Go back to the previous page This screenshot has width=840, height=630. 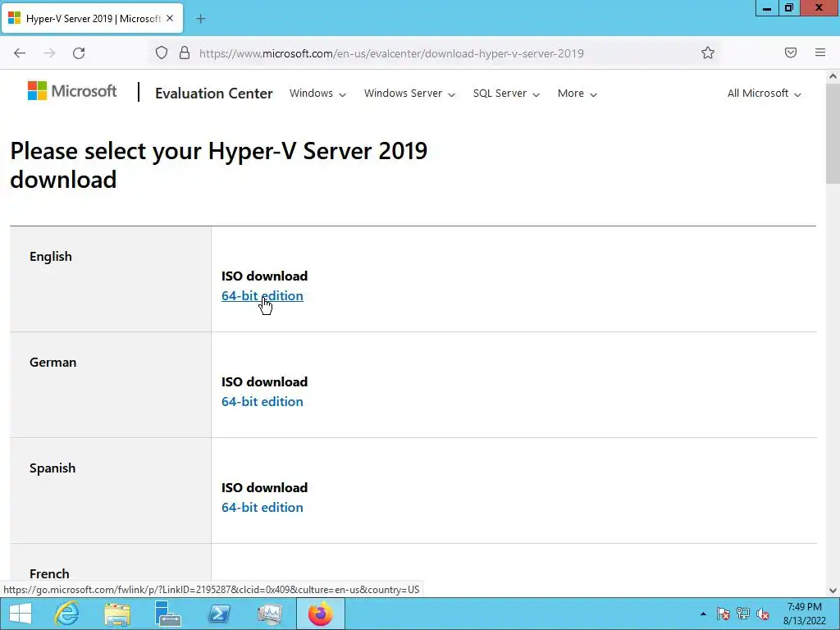pos(20,53)
